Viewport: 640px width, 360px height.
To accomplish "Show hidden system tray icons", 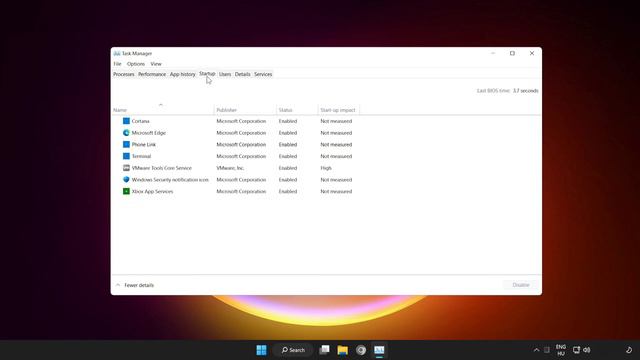I will (x=536, y=350).
